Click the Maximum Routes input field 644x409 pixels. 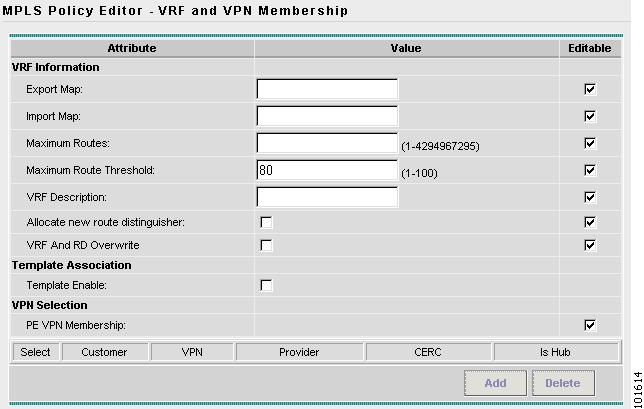[x=327, y=143]
